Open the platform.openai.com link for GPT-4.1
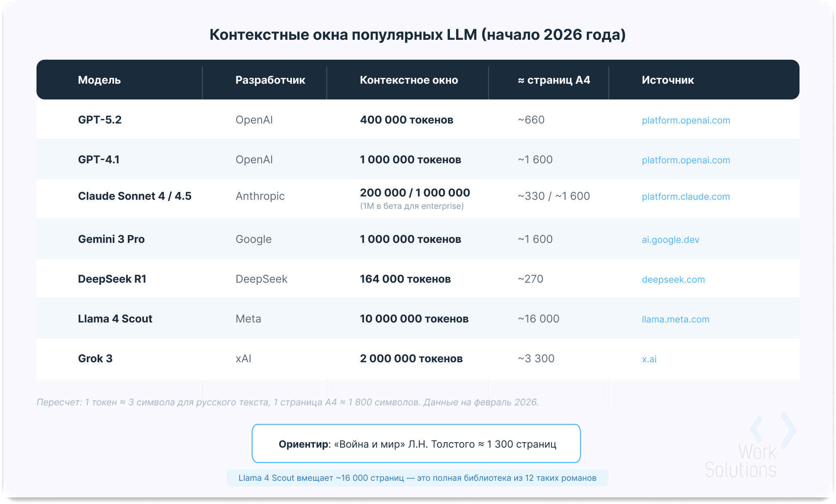 point(686,160)
